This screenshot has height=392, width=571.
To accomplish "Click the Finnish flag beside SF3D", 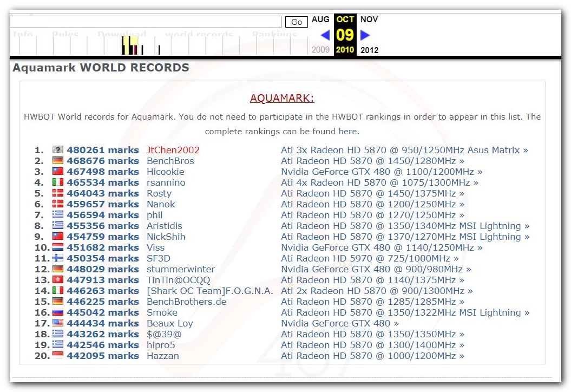I will pos(57,258).
